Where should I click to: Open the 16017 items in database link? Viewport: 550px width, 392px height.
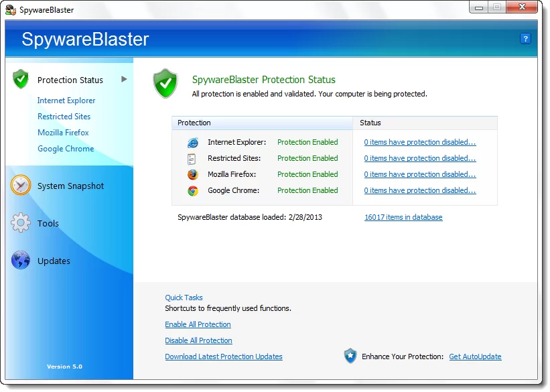403,216
